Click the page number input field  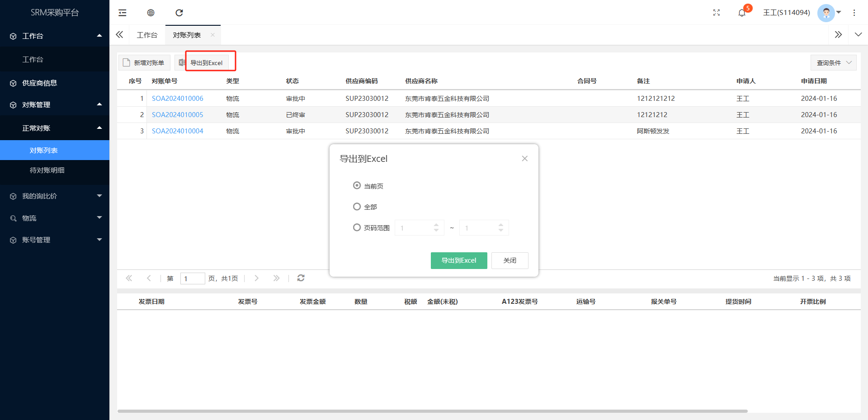pos(193,278)
